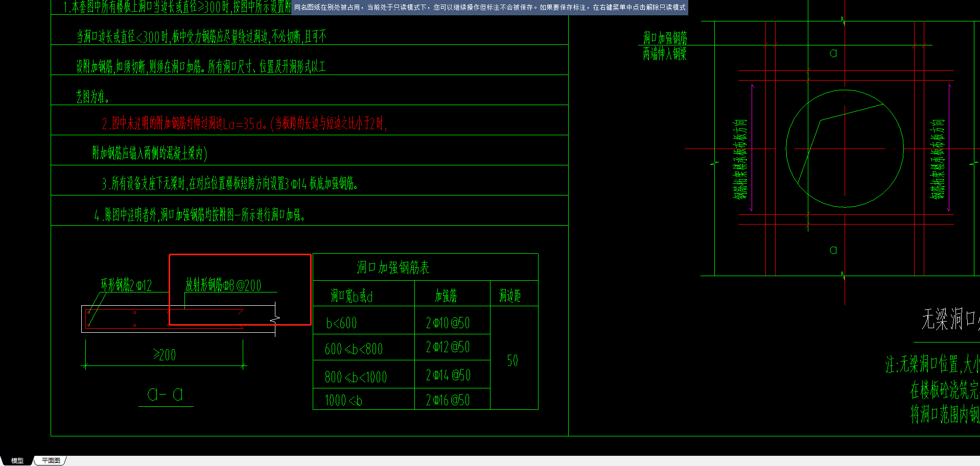980x466 pixels.
Task: Click the drawing title 无梁洞口
Action: click(950, 320)
